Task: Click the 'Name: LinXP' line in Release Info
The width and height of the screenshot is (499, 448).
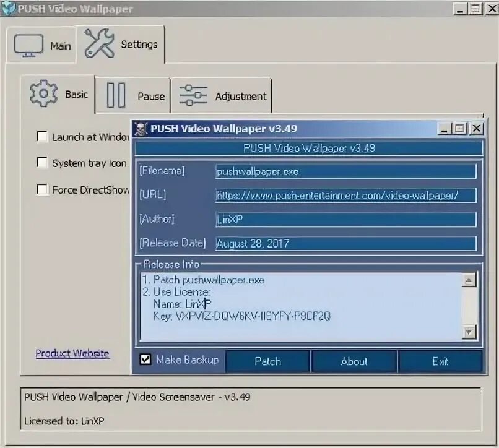Action: point(182,304)
